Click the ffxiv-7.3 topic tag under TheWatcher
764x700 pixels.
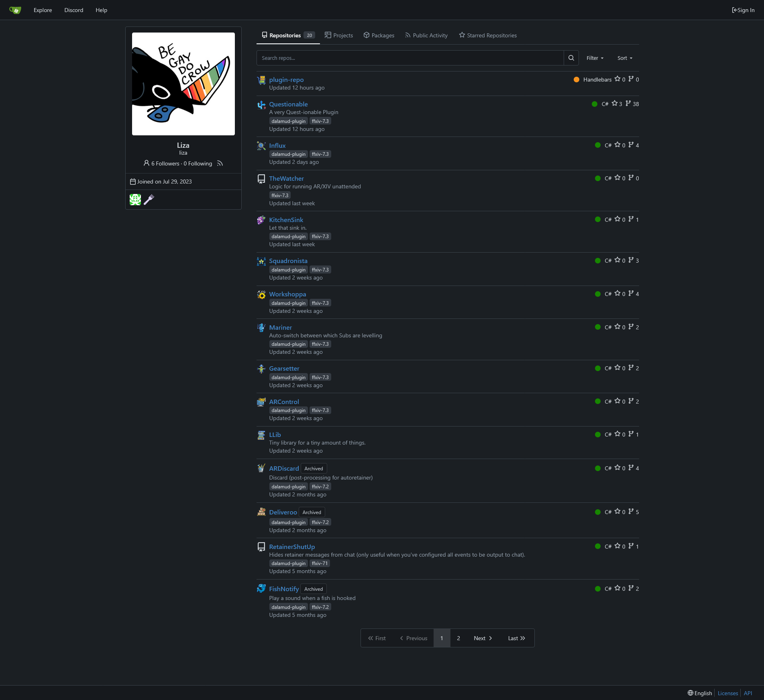(x=280, y=196)
